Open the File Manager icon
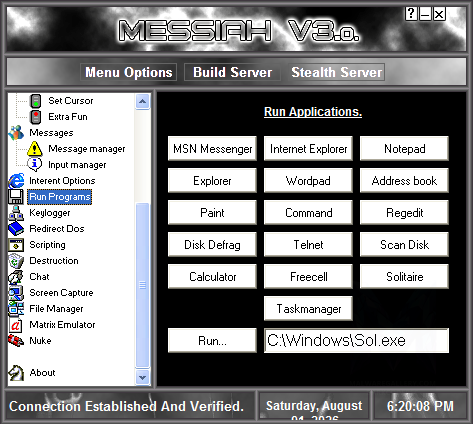The image size is (473, 424). point(16,309)
